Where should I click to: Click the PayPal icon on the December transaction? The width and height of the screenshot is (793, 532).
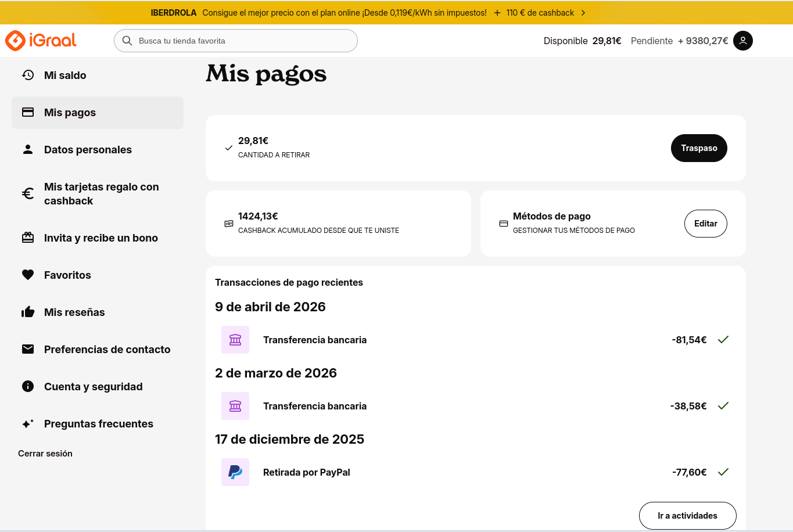[x=235, y=472]
